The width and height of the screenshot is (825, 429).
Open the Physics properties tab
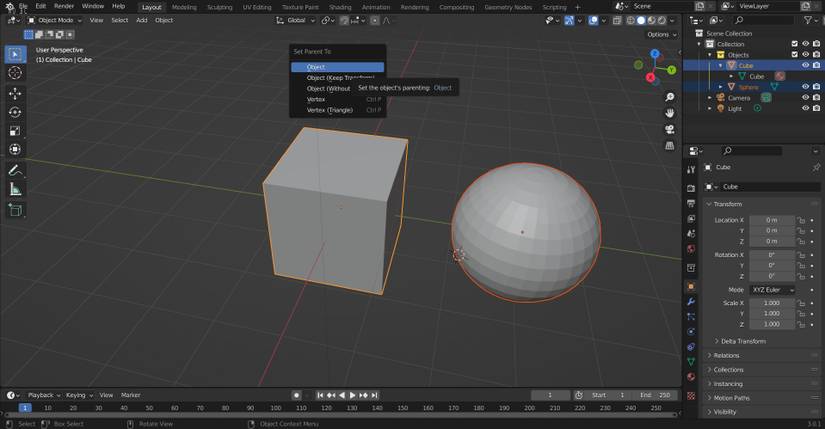tap(691, 332)
